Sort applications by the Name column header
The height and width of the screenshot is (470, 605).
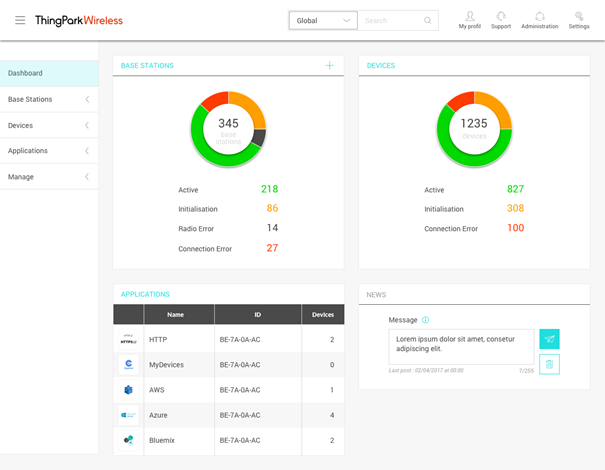pyautogui.click(x=175, y=314)
